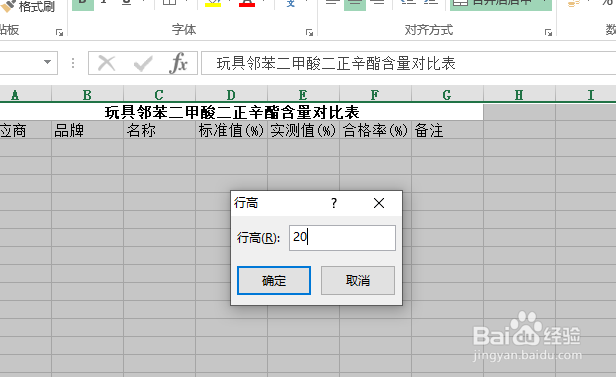Click the Format Painter (格式刷) tool
Screen dimensions: 616x377
[28, 6]
